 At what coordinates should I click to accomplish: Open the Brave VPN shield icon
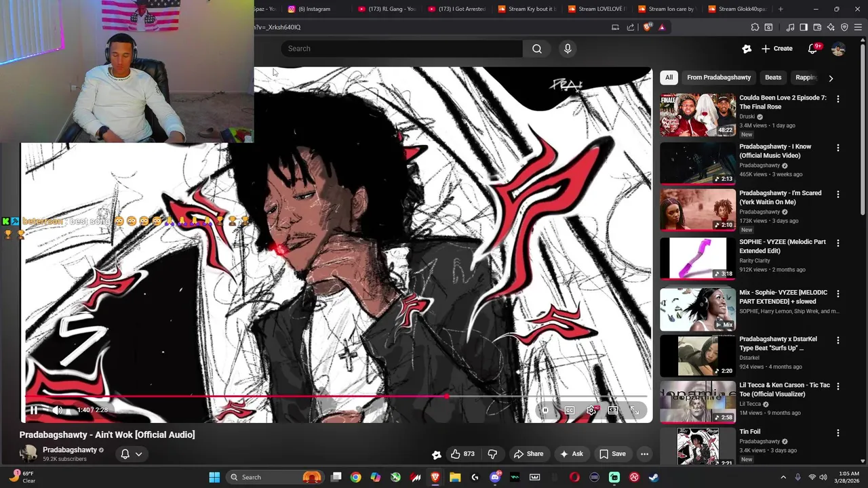(844, 27)
